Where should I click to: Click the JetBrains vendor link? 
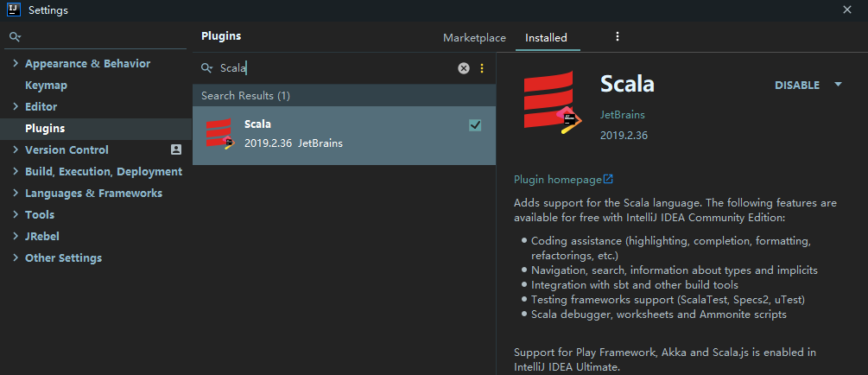622,115
